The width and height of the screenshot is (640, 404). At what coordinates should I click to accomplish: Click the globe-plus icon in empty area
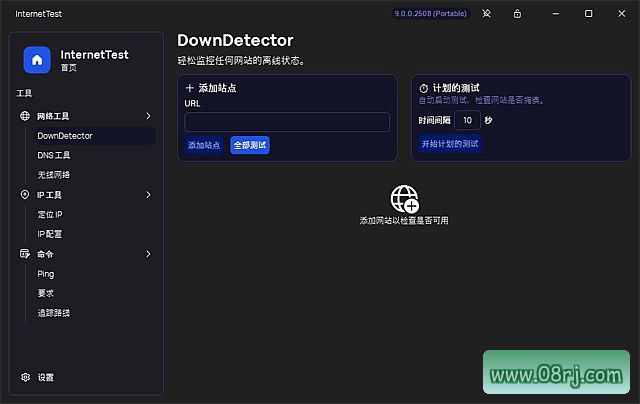[404, 198]
